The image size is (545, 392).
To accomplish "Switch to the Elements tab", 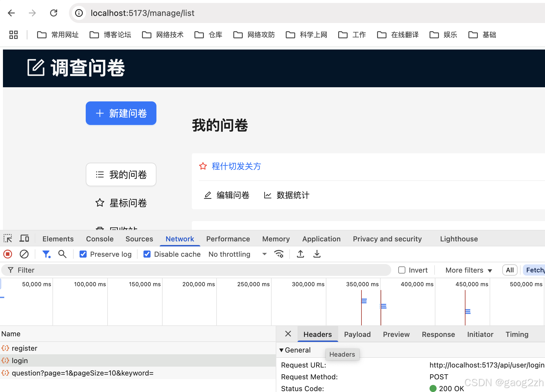I will tap(58, 239).
